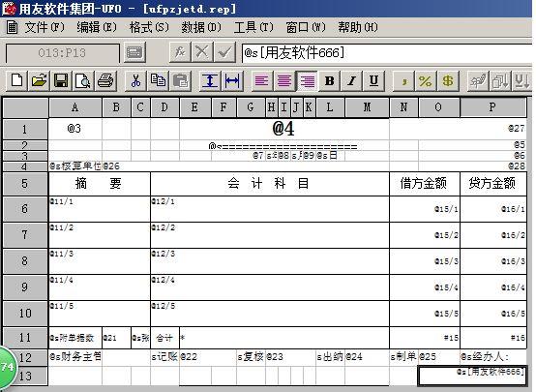
Task: Select the @s[用友软件666] cell in row 13
Action: click(x=472, y=376)
